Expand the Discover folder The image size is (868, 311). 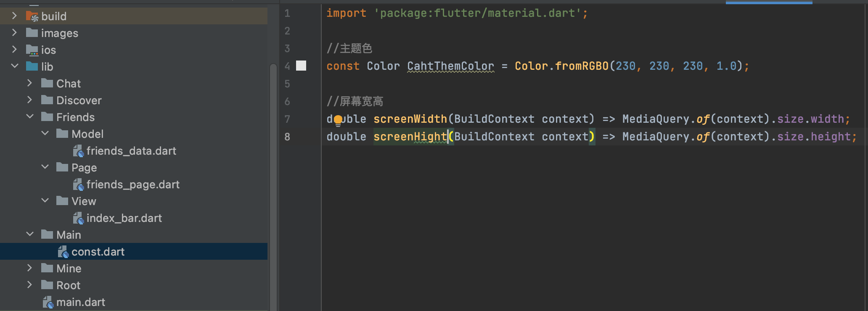coord(29,100)
